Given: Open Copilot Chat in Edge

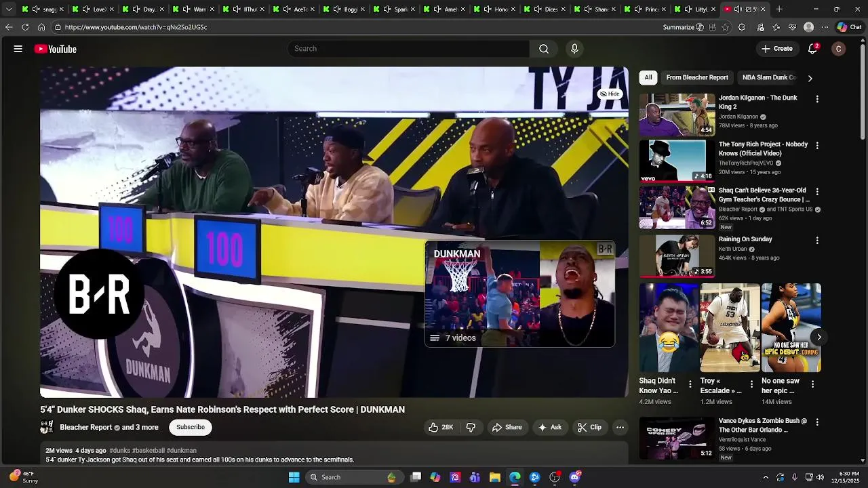Looking at the screenshot, I should pyautogui.click(x=849, y=27).
